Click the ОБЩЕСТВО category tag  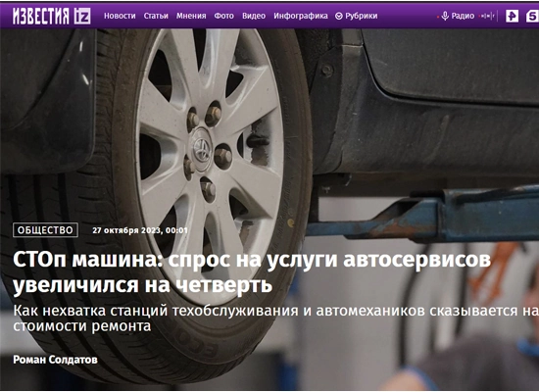point(45,230)
